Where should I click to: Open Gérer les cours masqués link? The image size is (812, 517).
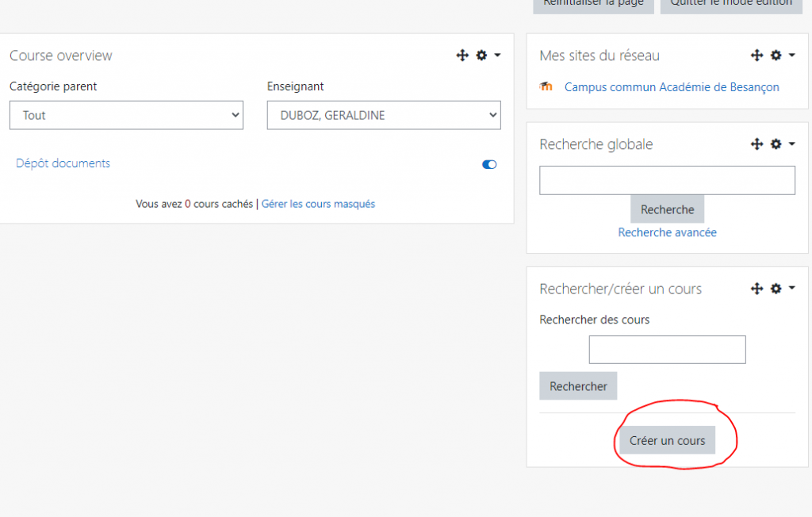pyautogui.click(x=318, y=204)
